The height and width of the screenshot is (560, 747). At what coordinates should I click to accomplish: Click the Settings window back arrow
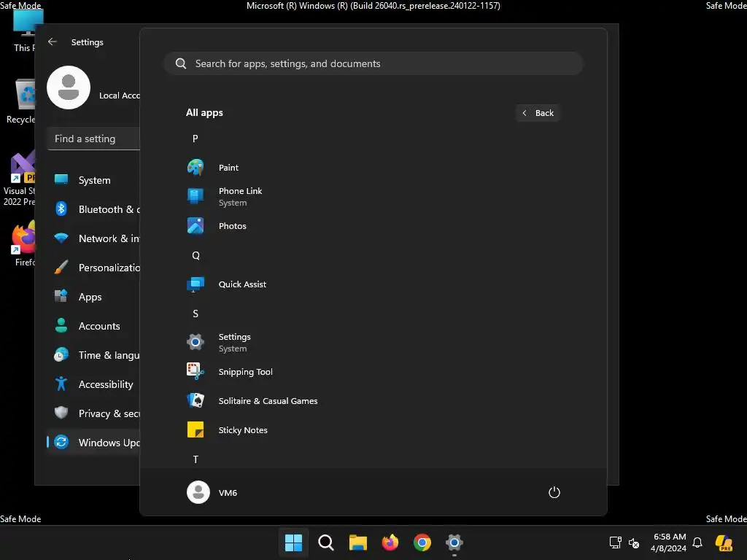click(53, 42)
